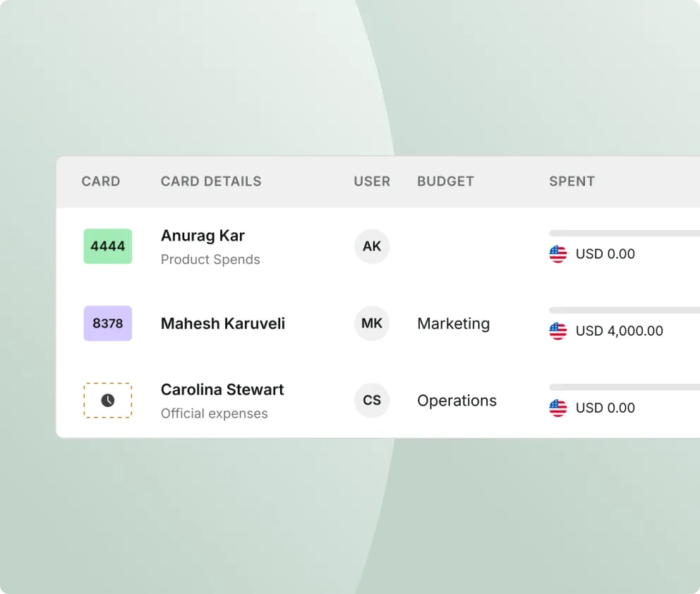Open the CS user avatar

pyautogui.click(x=372, y=400)
